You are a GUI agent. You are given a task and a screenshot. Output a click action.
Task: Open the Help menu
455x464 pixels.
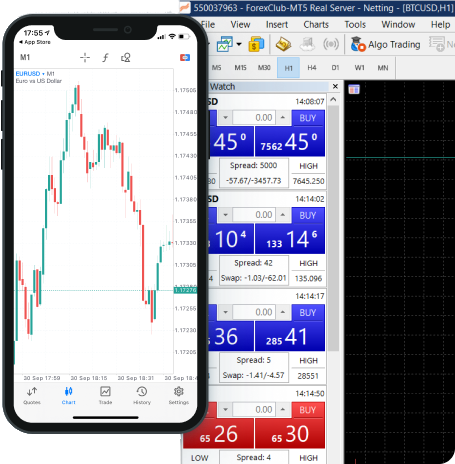click(x=440, y=25)
